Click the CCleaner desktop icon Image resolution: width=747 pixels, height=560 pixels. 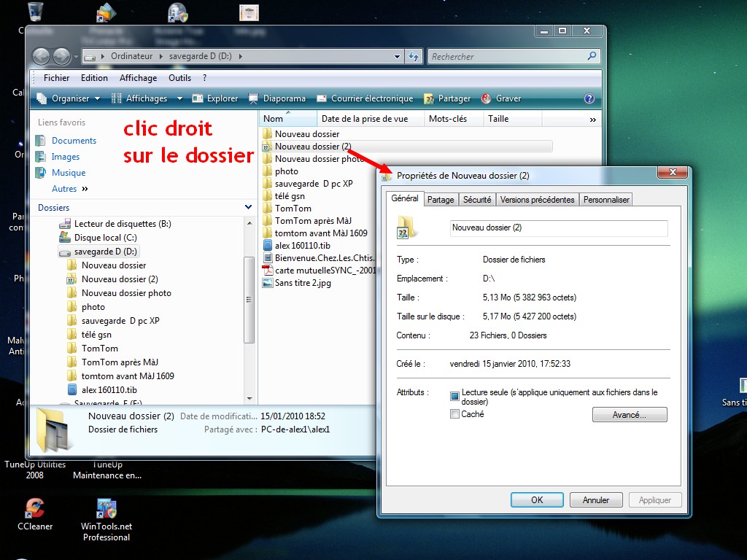click(x=35, y=508)
